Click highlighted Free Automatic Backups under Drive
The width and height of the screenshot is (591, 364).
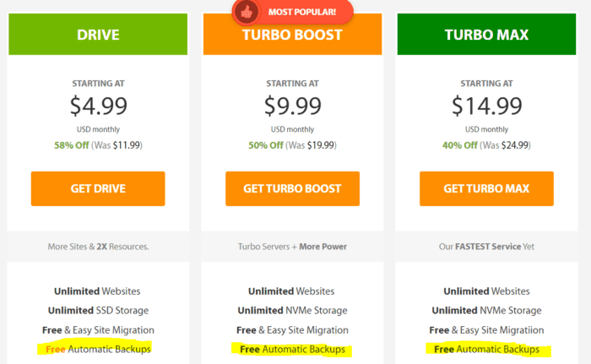pos(98,350)
